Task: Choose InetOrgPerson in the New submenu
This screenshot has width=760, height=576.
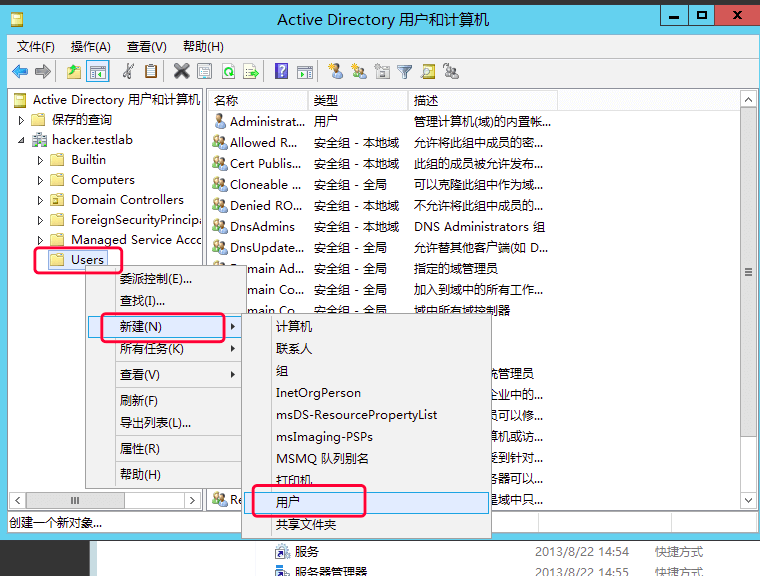Action: 367,393
